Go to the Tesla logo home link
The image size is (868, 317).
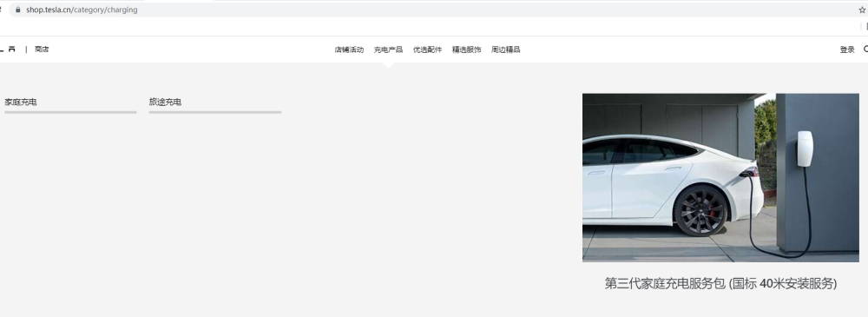[x=8, y=50]
